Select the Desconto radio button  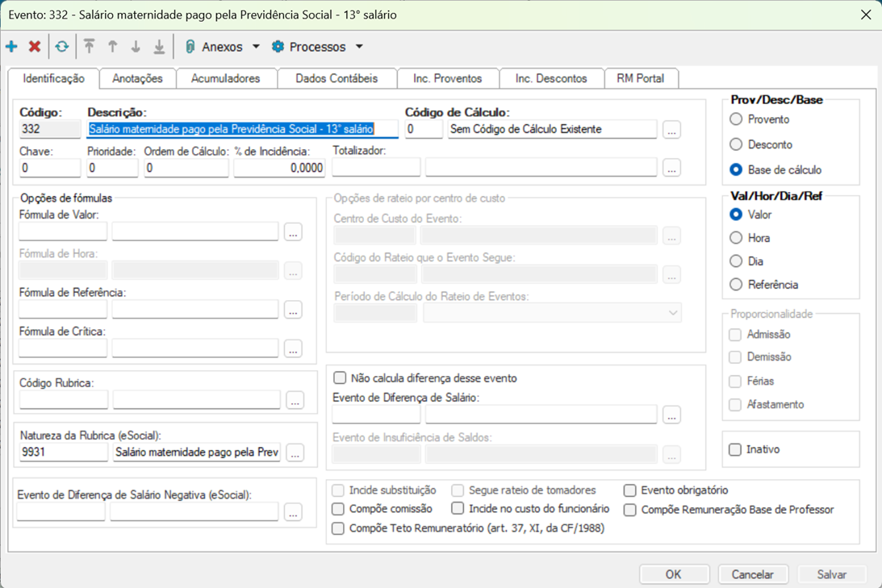tap(736, 144)
